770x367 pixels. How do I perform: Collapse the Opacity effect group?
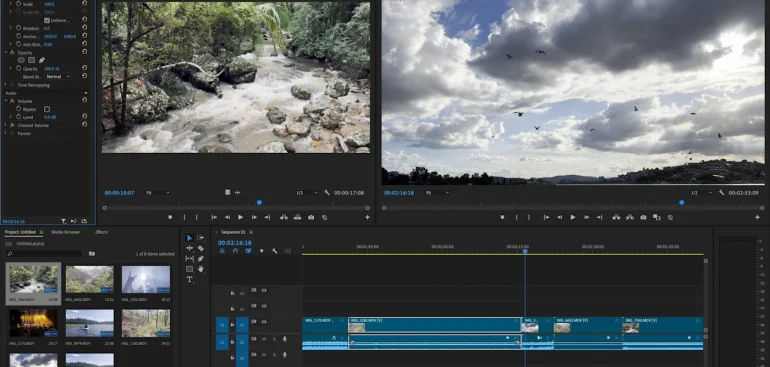click(x=6, y=53)
